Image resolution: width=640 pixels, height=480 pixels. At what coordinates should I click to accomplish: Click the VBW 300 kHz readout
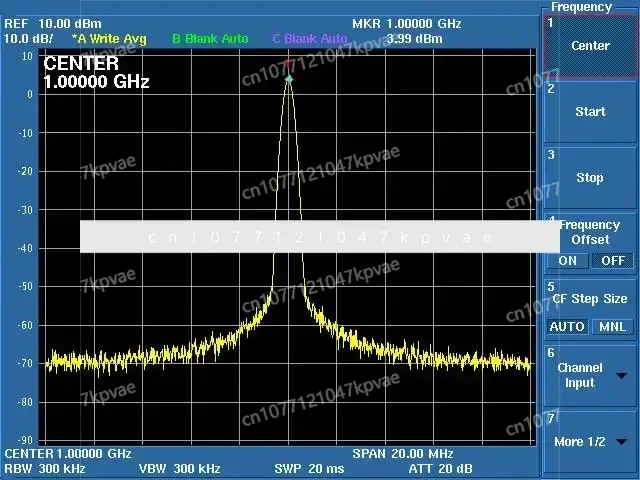180,469
